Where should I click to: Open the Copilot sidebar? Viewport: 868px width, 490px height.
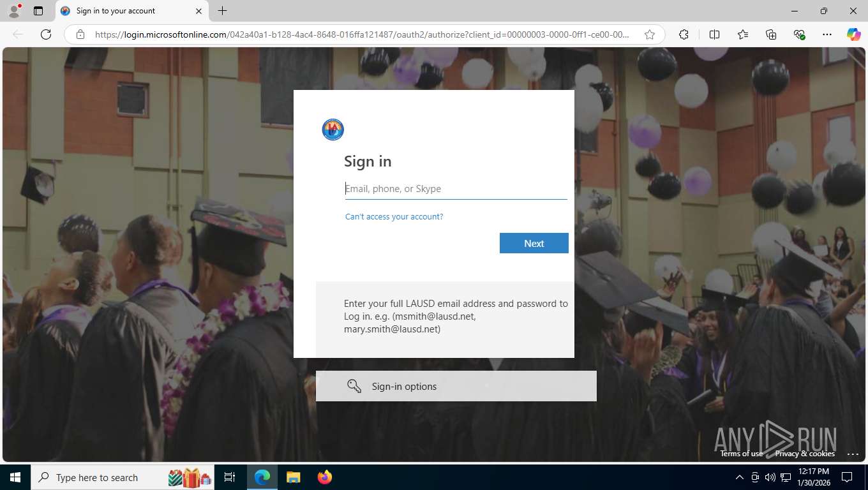pyautogui.click(x=853, y=34)
